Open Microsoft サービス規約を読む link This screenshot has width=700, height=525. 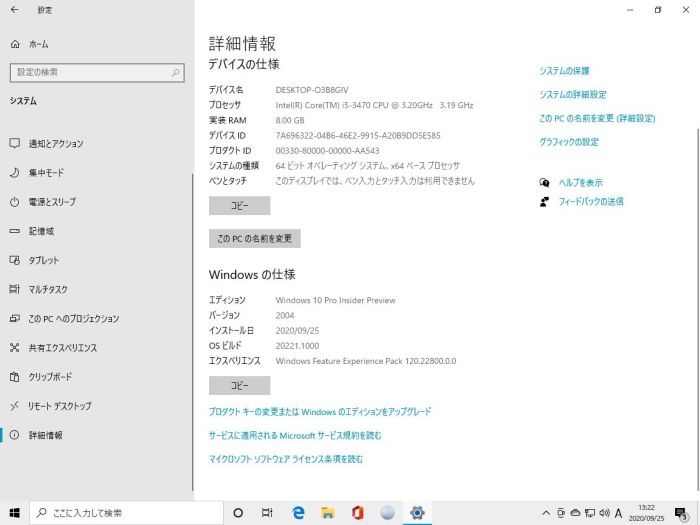(x=295, y=435)
